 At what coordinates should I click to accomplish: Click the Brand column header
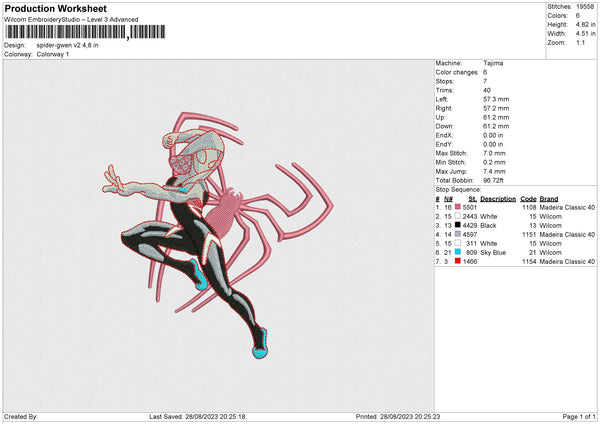[549, 199]
